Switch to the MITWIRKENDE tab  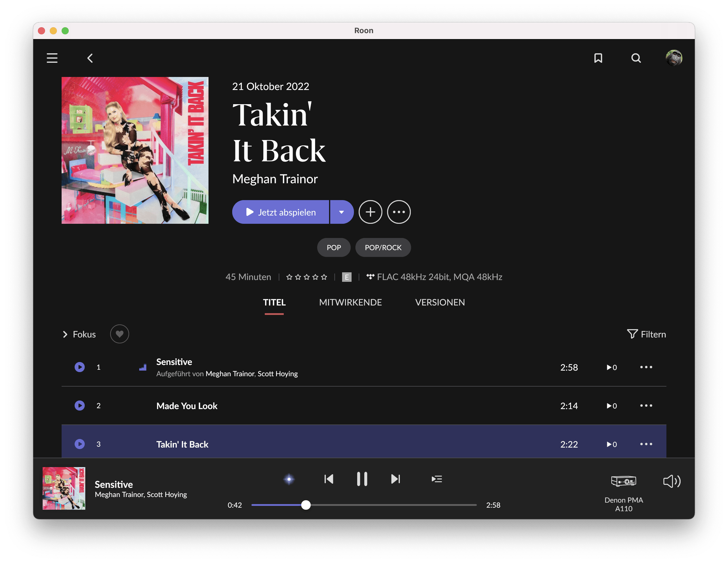click(350, 302)
